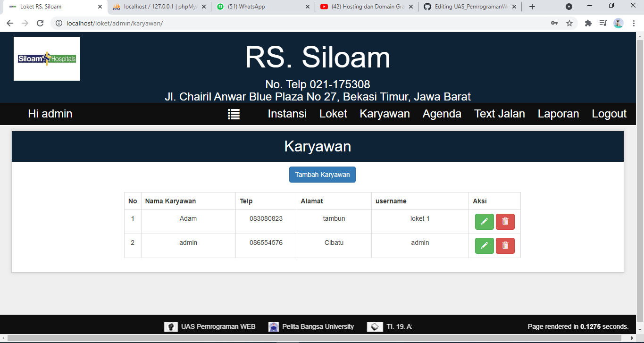Open the browser extensions puzzle icon
The height and width of the screenshot is (343, 644).
click(588, 22)
